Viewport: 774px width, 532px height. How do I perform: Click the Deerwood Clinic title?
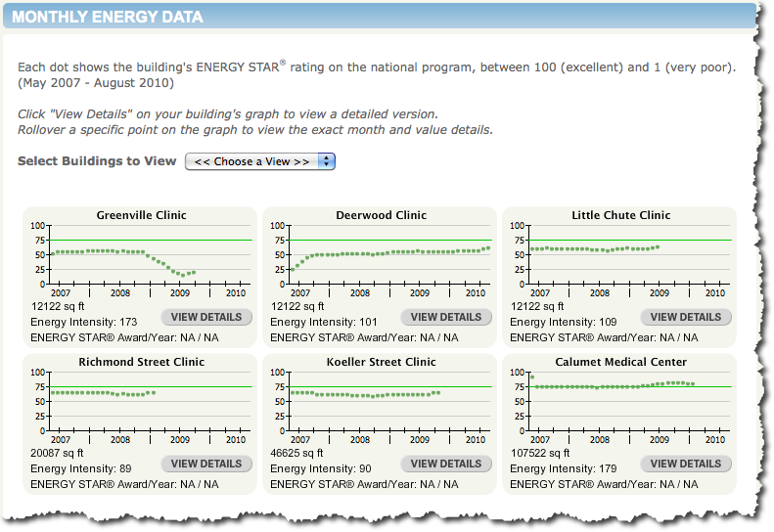coord(382,215)
